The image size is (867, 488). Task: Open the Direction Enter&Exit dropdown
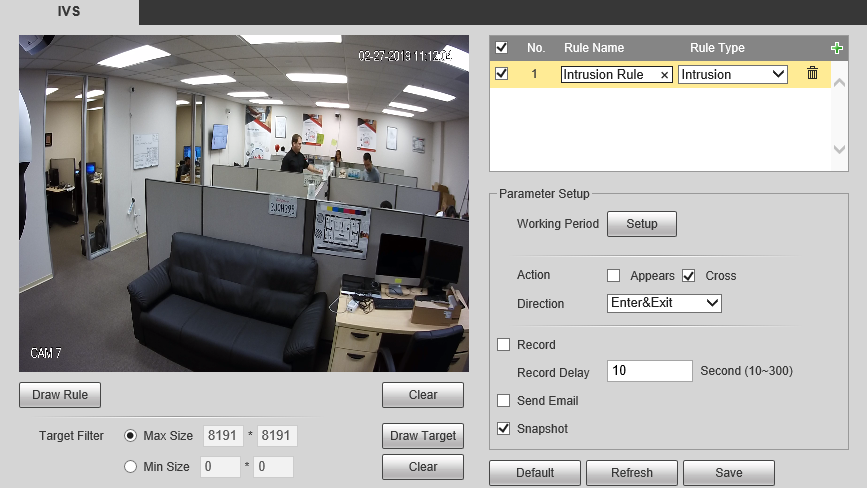[664, 303]
